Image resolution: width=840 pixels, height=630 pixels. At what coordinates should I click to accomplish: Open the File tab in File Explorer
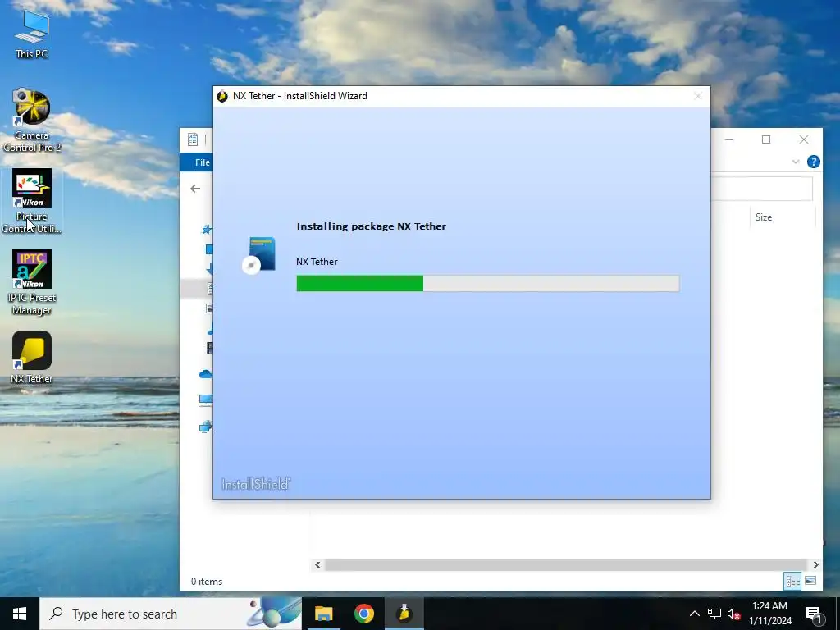click(x=202, y=162)
